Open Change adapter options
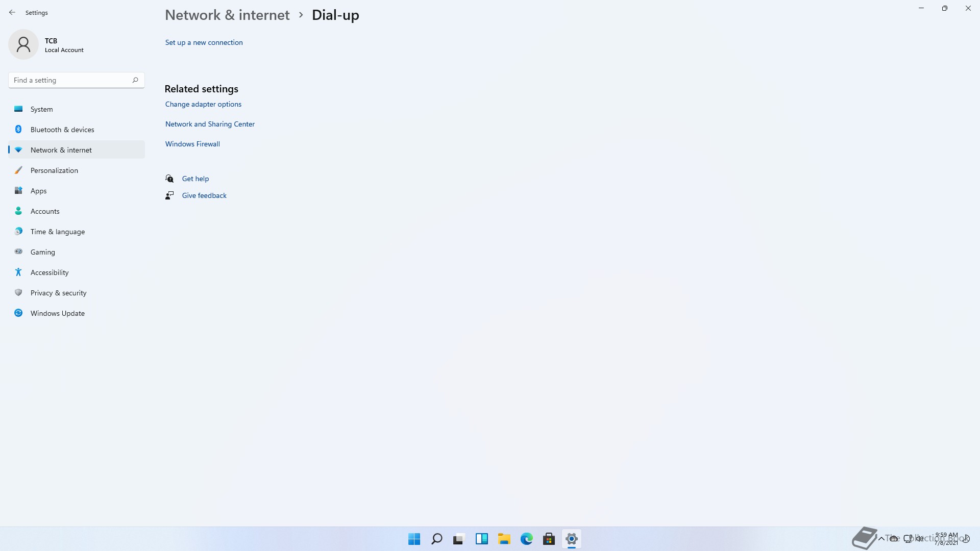This screenshot has width=980, height=551. [203, 104]
